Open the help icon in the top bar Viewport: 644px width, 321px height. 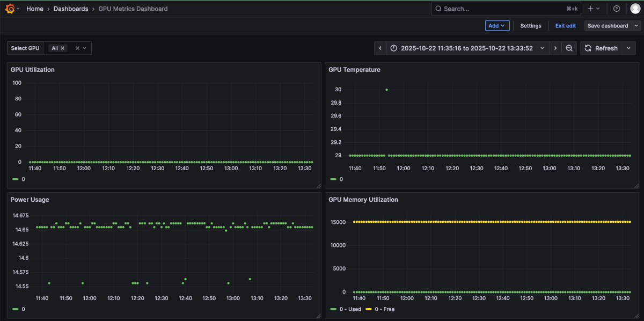(x=617, y=9)
